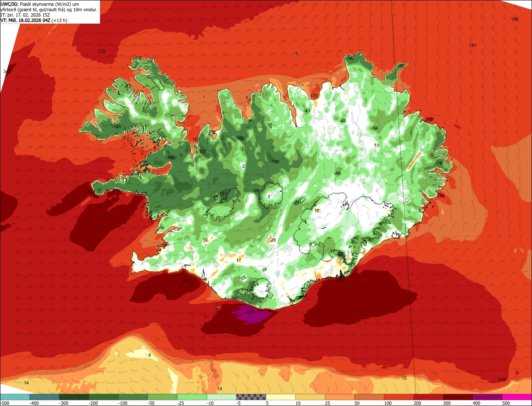Click the 181 value label
This screenshot has width=532, height=406.
click(x=473, y=45)
